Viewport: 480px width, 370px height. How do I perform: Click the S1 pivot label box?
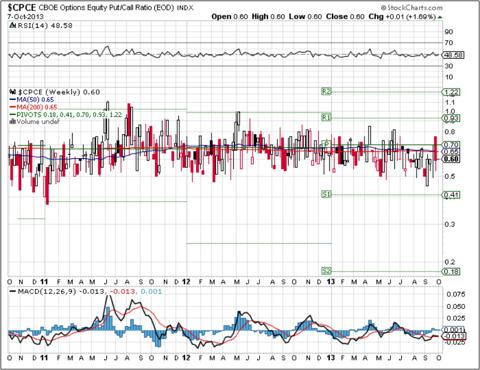pyautogui.click(x=327, y=194)
